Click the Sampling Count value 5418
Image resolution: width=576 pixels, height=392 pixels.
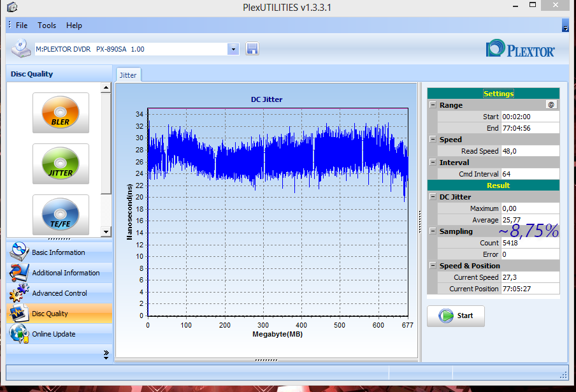pos(530,243)
